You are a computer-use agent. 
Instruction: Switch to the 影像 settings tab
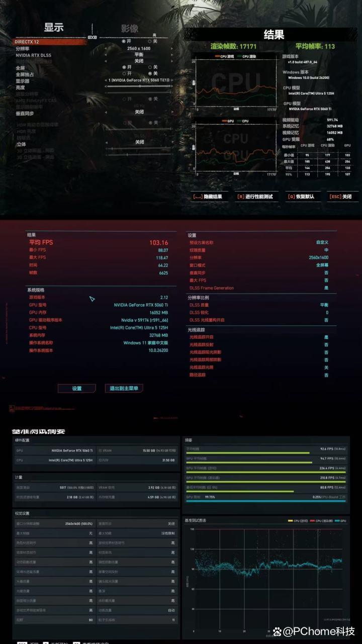click(x=130, y=29)
